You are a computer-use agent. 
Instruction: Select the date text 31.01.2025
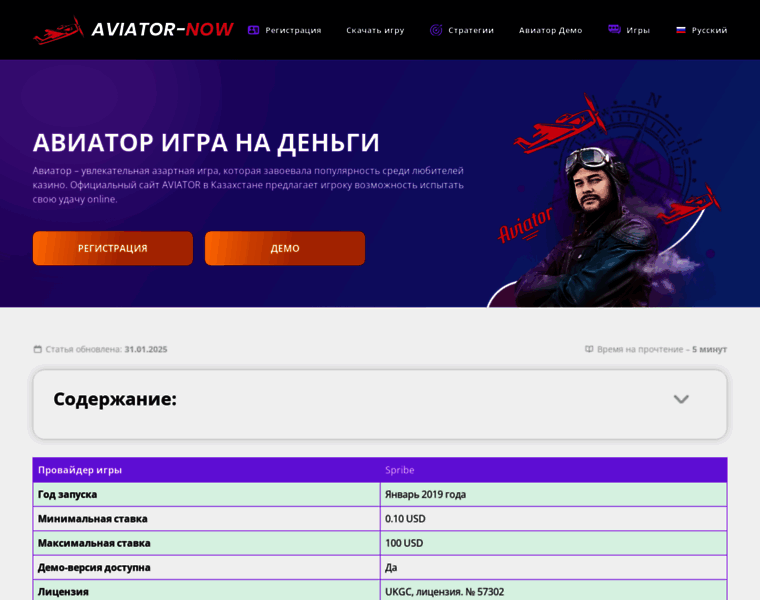point(146,349)
